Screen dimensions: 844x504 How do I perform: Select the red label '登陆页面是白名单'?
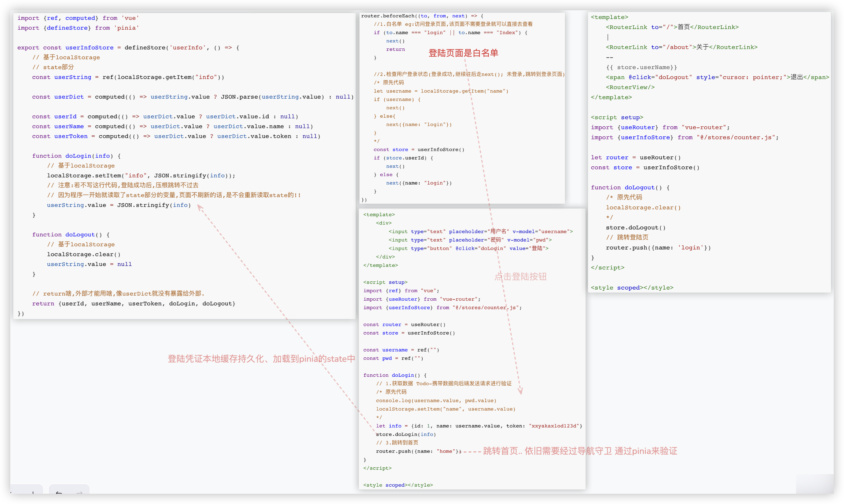tap(463, 53)
